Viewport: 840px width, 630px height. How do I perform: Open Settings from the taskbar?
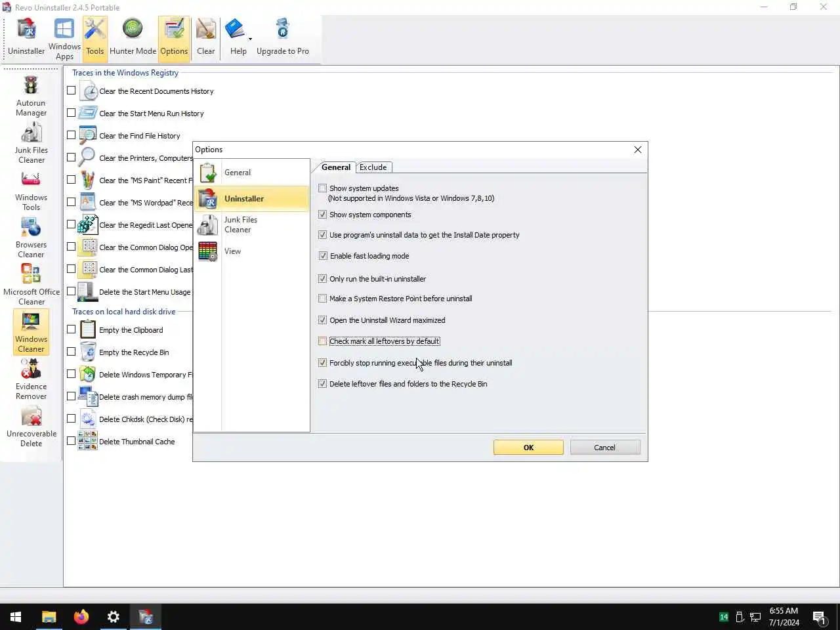(x=114, y=617)
